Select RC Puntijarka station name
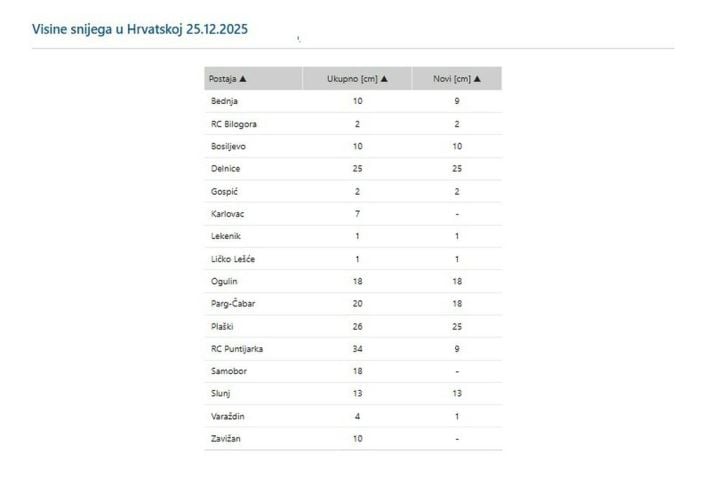Screen dimensions: 720x478 [236, 349]
